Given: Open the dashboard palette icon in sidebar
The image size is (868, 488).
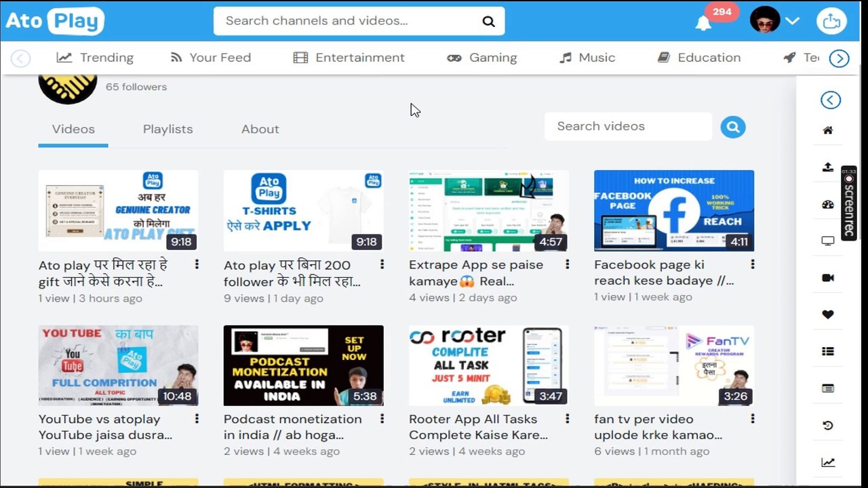Looking at the screenshot, I should (828, 204).
